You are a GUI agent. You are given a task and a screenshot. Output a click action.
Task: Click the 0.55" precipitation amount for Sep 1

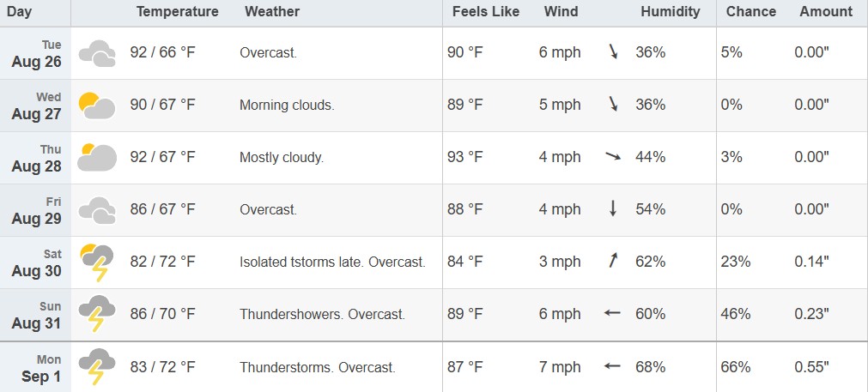coord(811,367)
